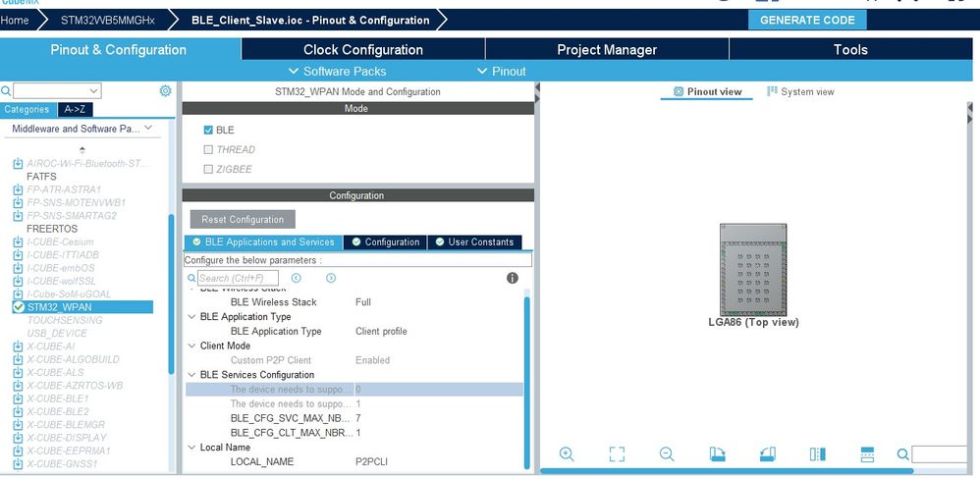Screen dimensions: 980x479
Task: Switch to the A->Z tab
Action: coord(75,110)
